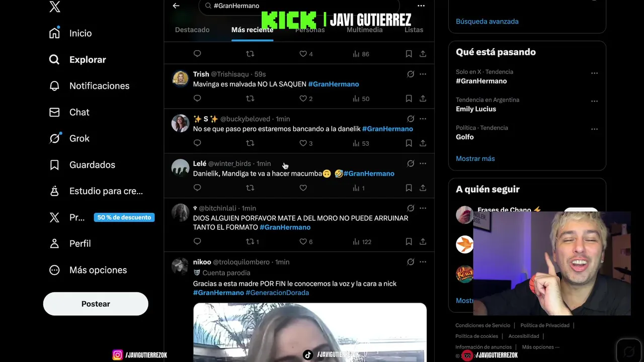Image resolution: width=644 pixels, height=362 pixels.
Task: Repost Lelé's tweet
Action: pyautogui.click(x=250, y=188)
